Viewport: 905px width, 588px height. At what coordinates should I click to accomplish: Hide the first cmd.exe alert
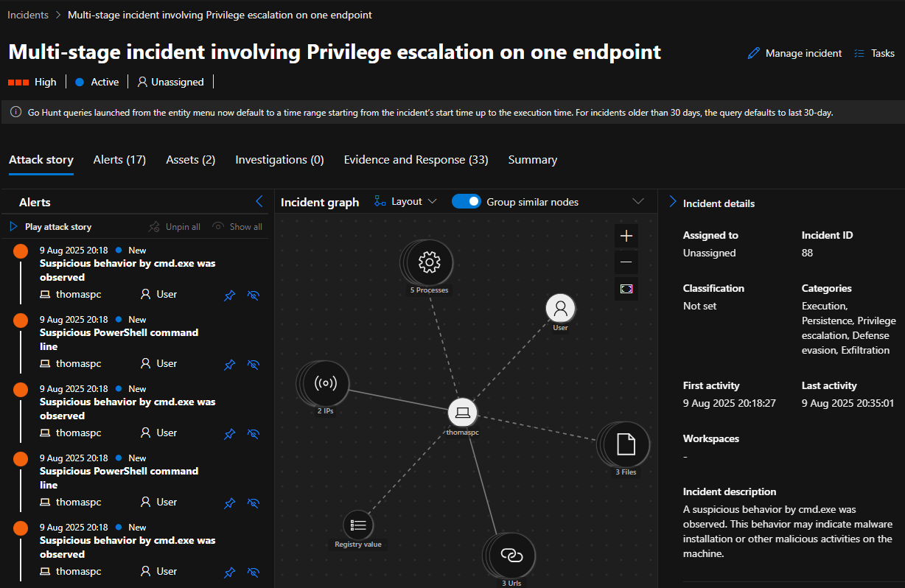point(254,295)
